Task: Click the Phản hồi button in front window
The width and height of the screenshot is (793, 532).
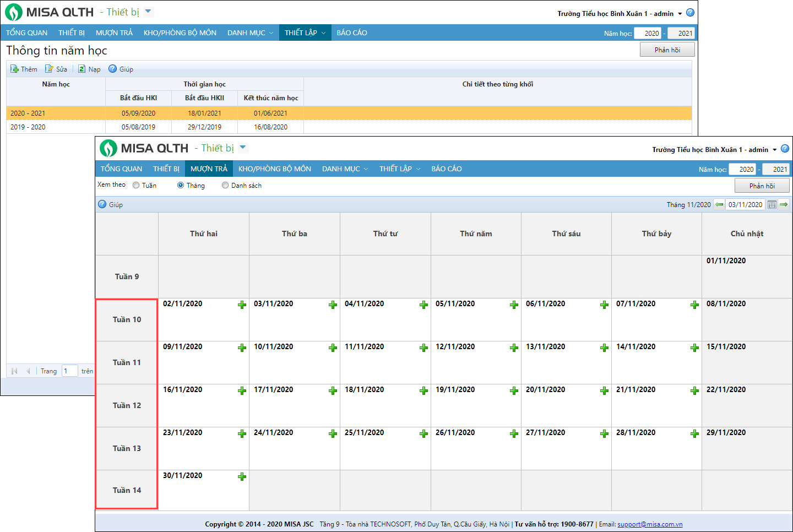Action: pyautogui.click(x=762, y=186)
